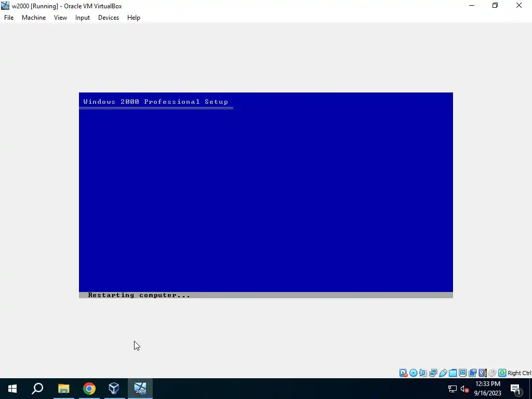Click the VirtualBox window title bar icon
Image resolution: width=532 pixels, height=399 pixels.
(x=5, y=6)
